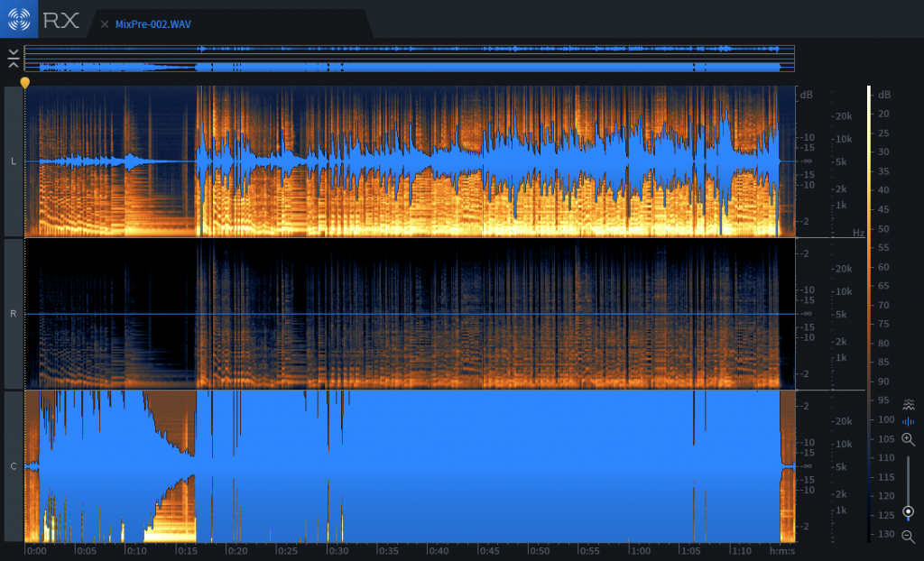The image size is (924, 561).
Task: Click the spectrogram dB color scale bar
Action: (x=869, y=314)
